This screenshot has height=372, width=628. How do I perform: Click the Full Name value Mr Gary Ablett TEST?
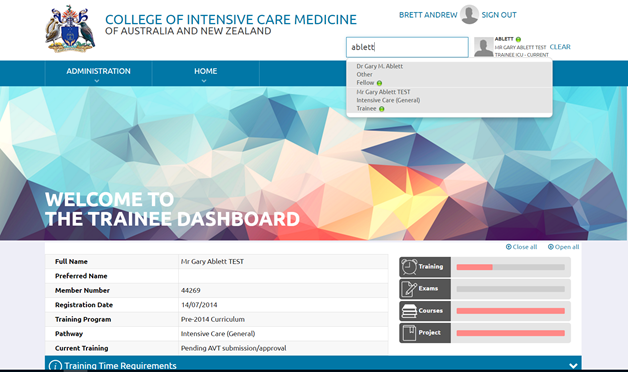pyautogui.click(x=212, y=261)
